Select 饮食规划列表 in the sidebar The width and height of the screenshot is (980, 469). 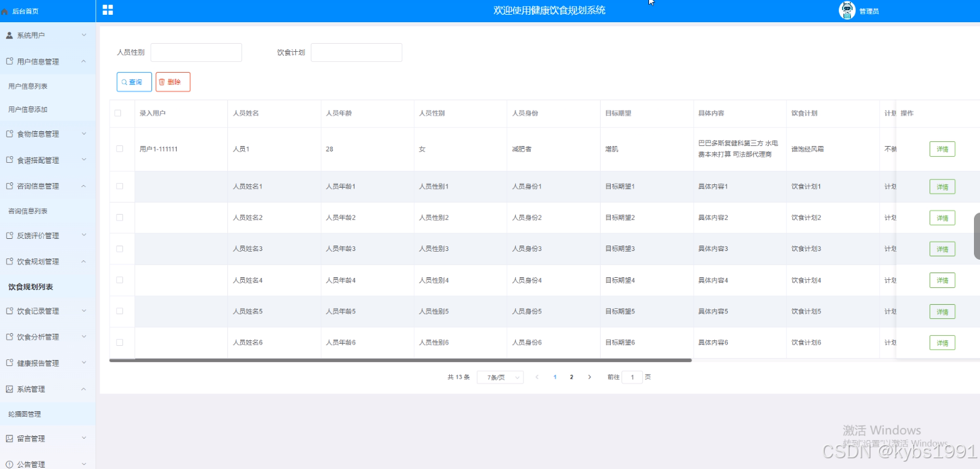point(30,287)
